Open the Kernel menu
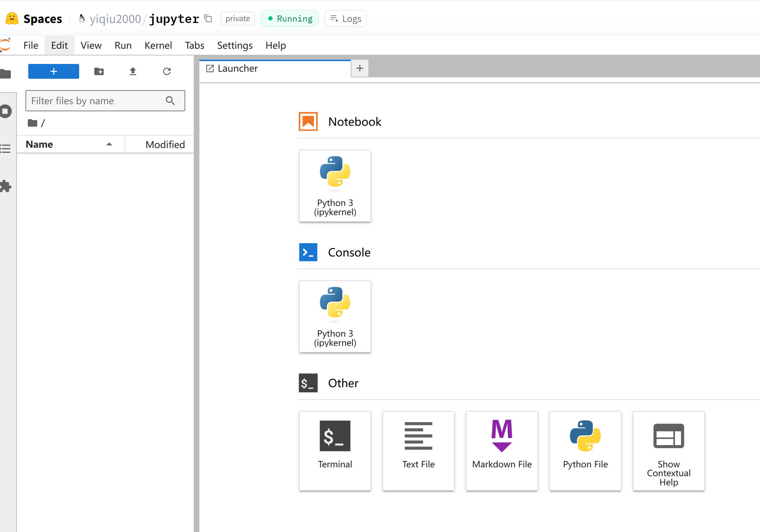The width and height of the screenshot is (760, 532). [158, 45]
